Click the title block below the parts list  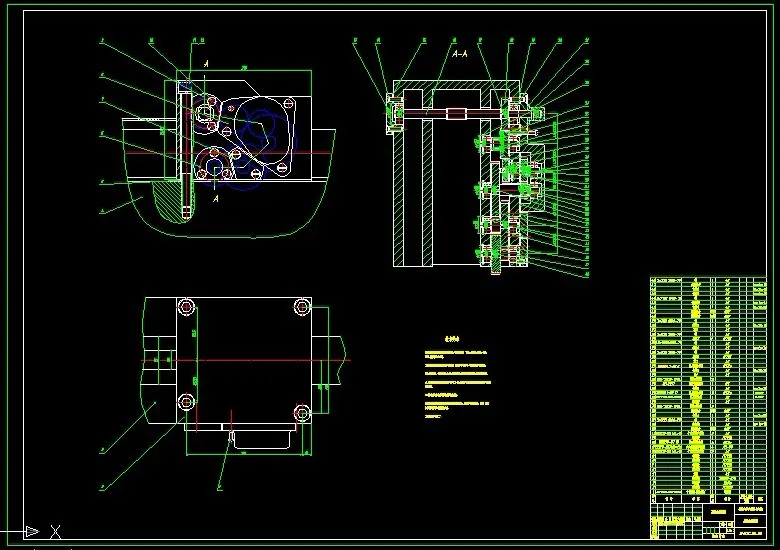point(708,521)
